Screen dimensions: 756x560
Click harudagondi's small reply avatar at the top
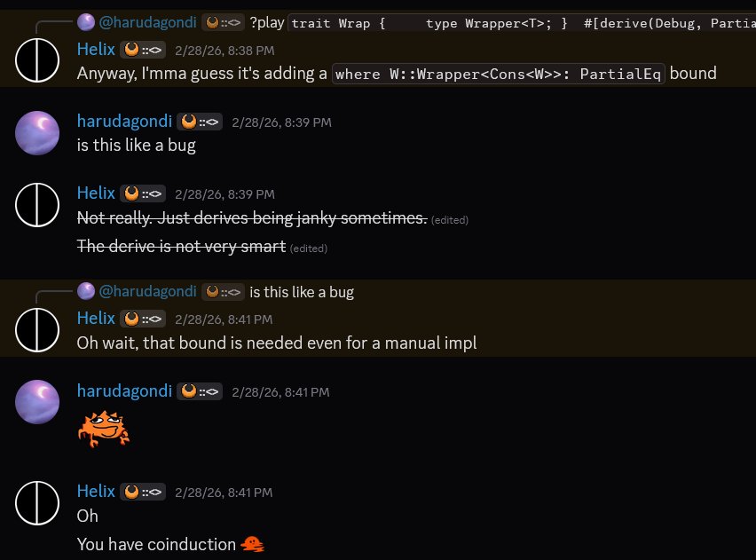84,21
